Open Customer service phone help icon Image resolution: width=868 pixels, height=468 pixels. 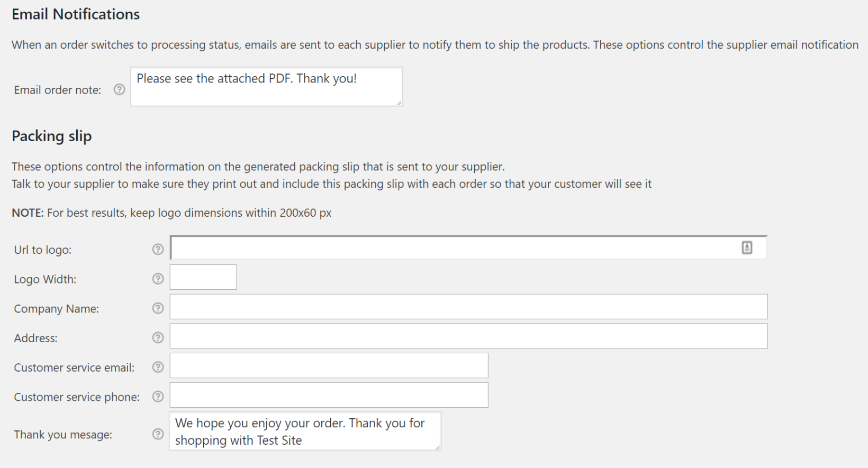[157, 397]
